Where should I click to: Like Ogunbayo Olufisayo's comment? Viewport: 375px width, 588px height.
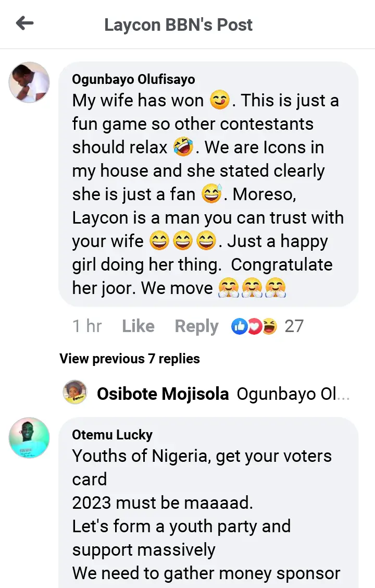(x=138, y=326)
